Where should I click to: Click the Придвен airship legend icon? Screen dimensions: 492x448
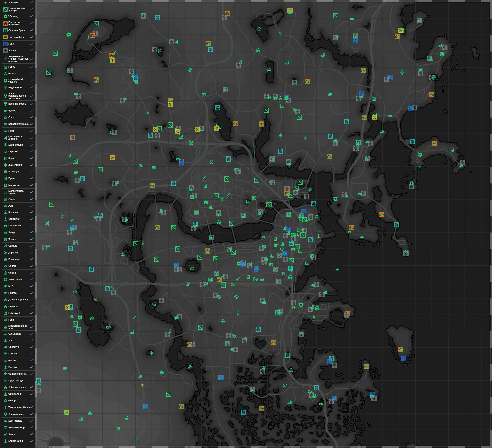[x=5, y=293]
